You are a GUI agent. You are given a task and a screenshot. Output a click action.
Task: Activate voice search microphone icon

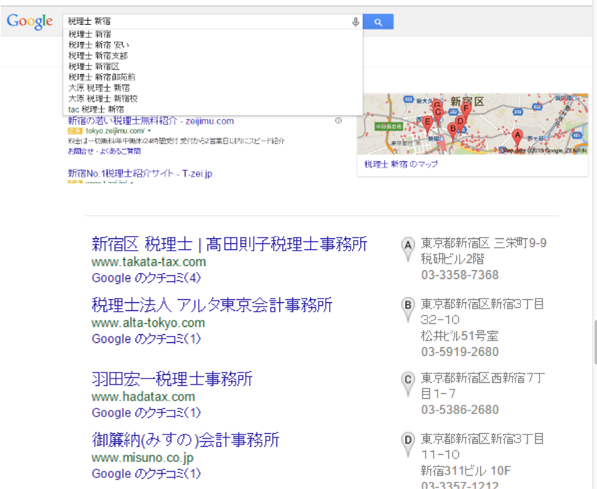pos(355,22)
